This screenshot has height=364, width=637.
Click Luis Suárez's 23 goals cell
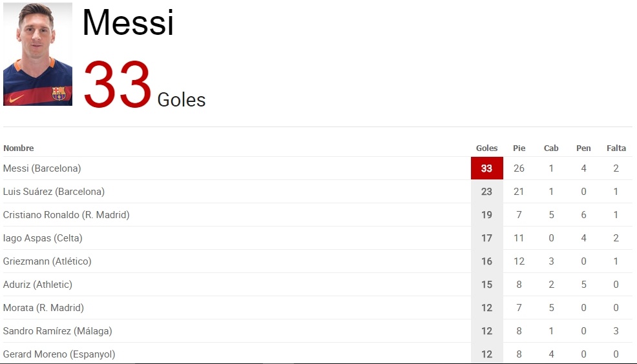[486, 192]
